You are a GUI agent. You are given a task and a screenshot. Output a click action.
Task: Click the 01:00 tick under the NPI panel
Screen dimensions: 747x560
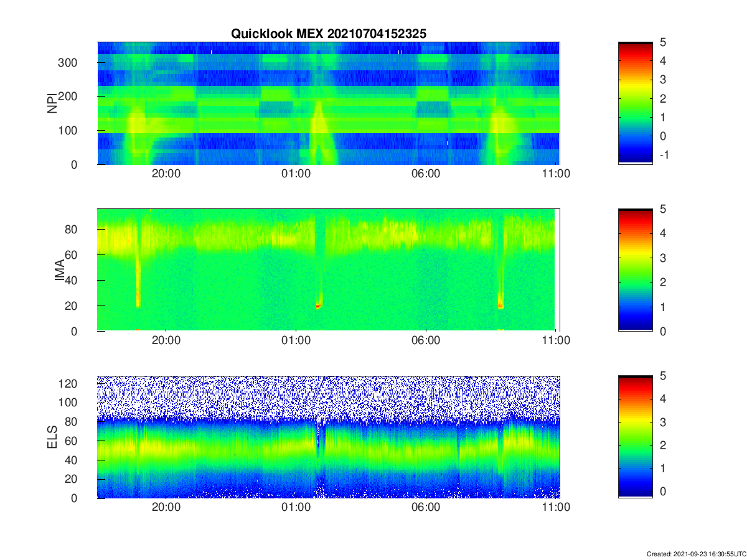(296, 174)
